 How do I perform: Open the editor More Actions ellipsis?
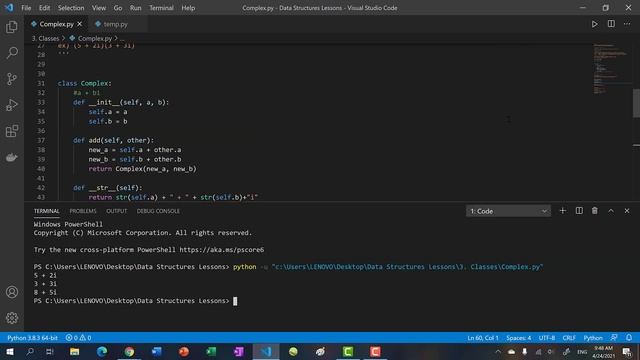pos(627,24)
